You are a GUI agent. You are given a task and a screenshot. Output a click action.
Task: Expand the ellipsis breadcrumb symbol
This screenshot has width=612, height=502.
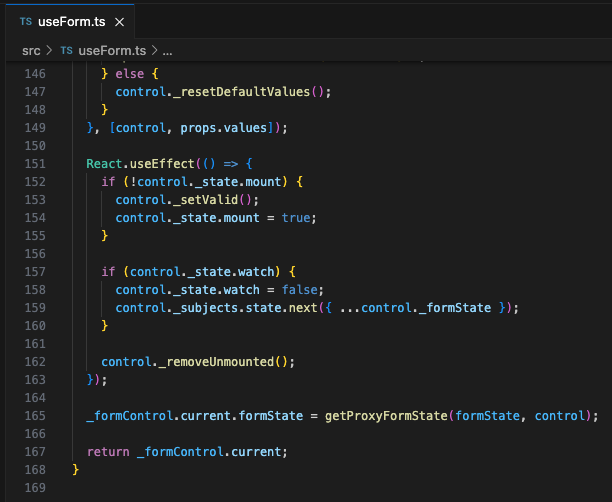166,50
